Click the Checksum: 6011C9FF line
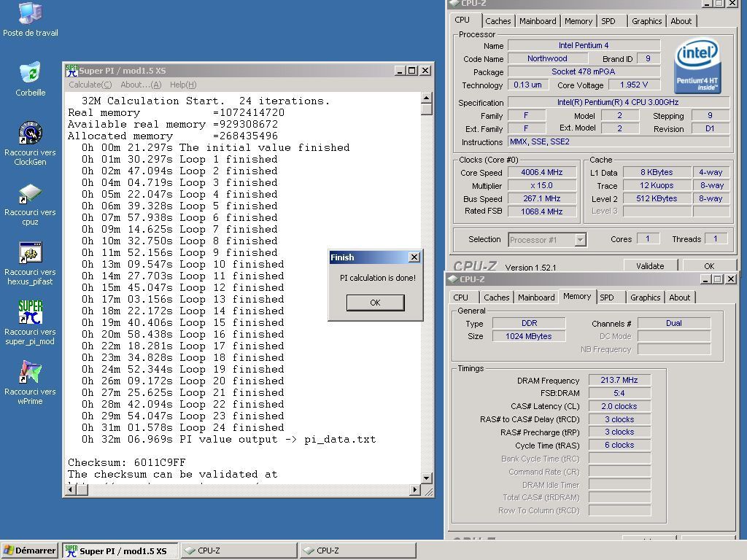The width and height of the screenshot is (747, 560). click(x=127, y=462)
